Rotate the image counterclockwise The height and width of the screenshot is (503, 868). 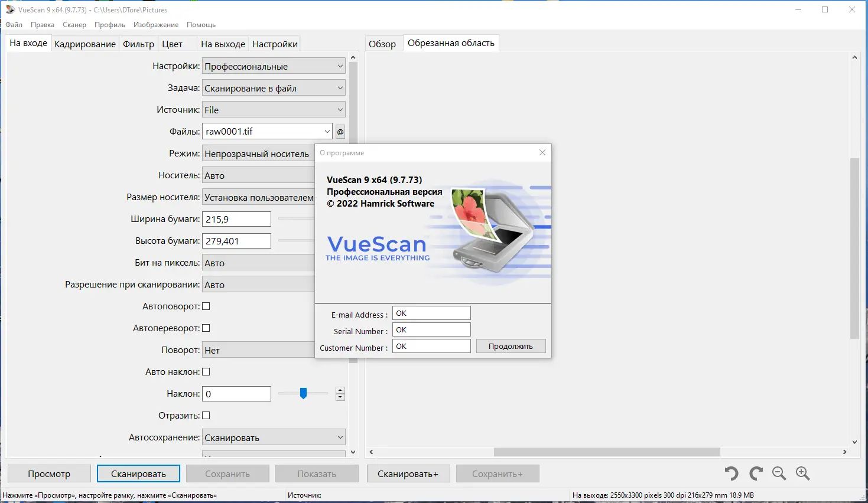(730, 473)
